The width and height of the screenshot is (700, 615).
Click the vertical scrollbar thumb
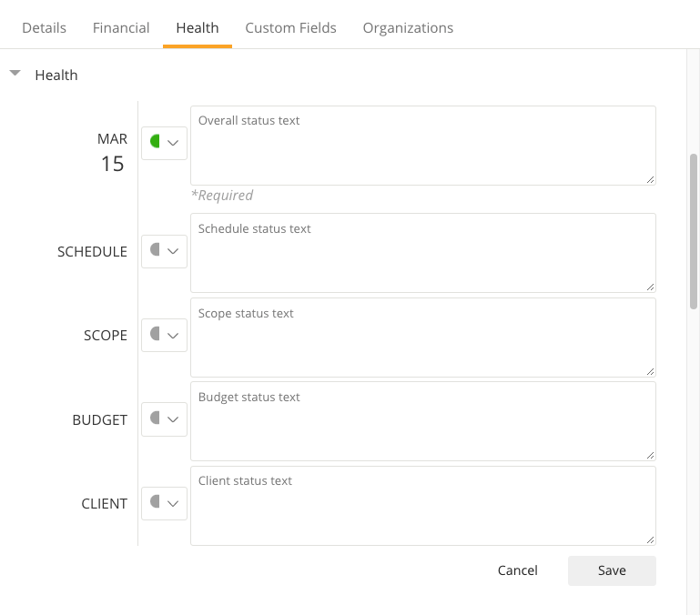point(694,231)
